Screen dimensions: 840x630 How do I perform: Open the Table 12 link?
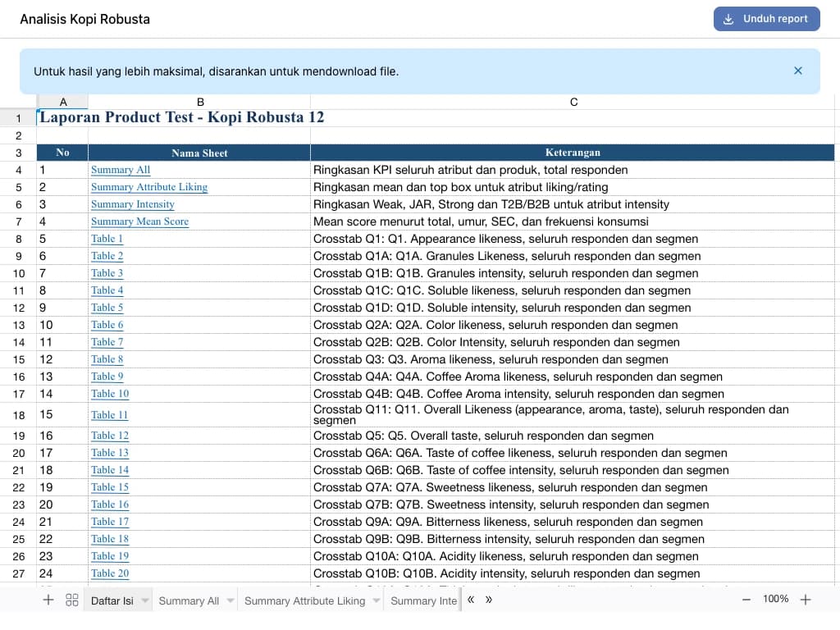110,436
